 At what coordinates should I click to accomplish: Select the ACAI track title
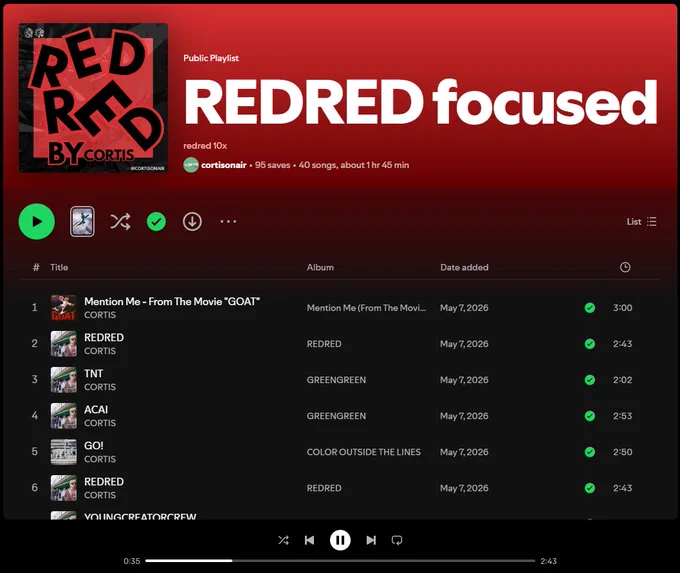point(96,409)
